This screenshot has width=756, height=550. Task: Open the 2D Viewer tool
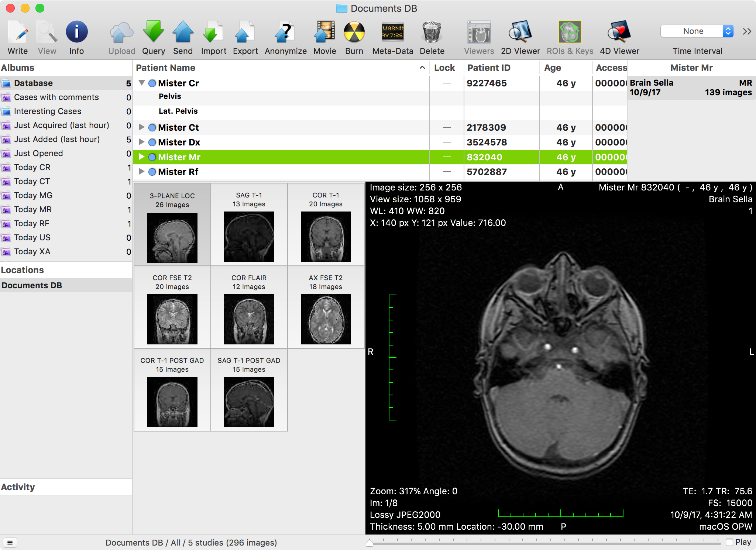pos(520,32)
